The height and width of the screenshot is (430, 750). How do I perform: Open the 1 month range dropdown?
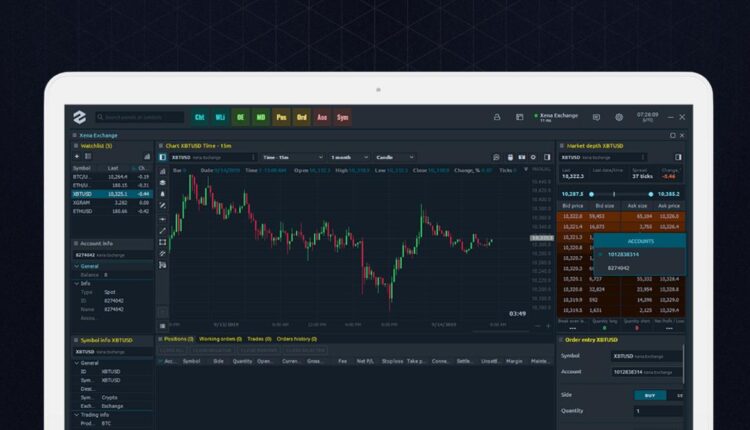coord(346,157)
